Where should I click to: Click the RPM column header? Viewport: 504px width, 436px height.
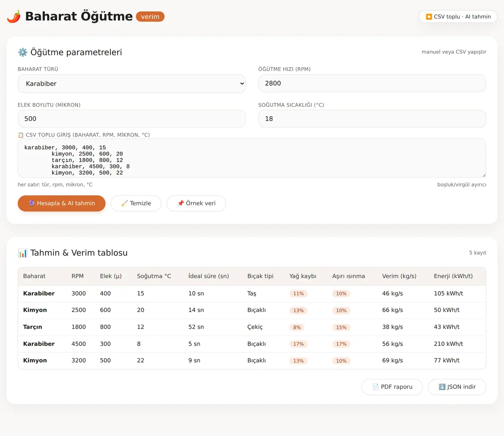coord(78,276)
